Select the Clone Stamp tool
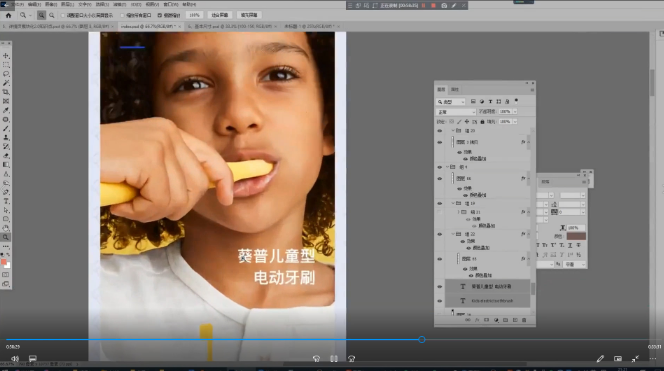 coord(6,137)
